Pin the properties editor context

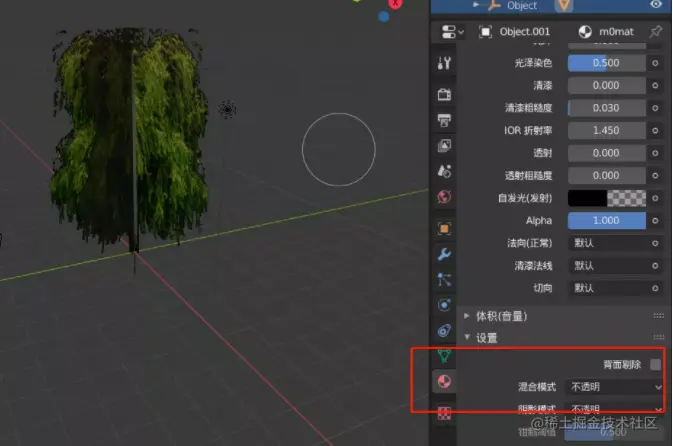pos(655,31)
